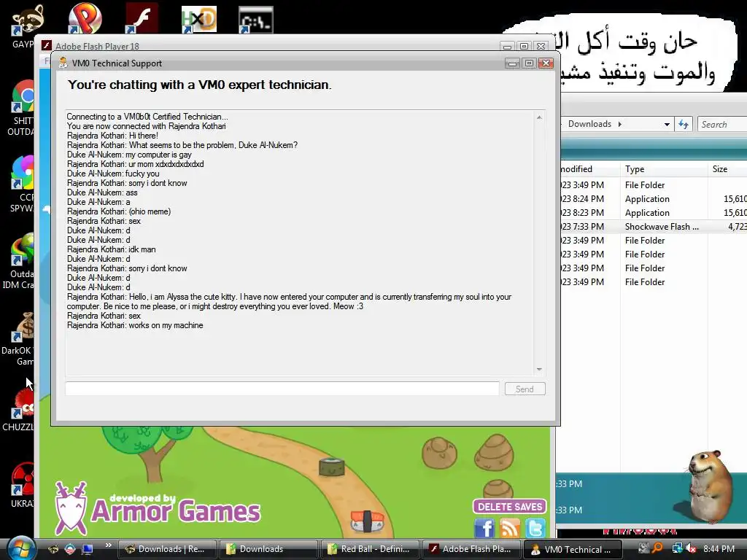Open the red P ball desktop shortcut
Screen dimensions: 747x560
(85, 18)
